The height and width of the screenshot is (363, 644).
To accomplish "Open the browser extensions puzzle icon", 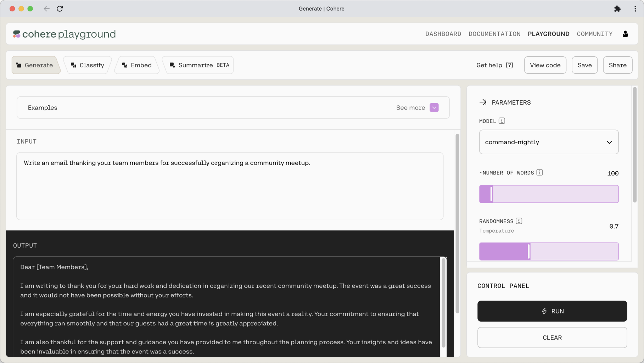I will point(617,9).
